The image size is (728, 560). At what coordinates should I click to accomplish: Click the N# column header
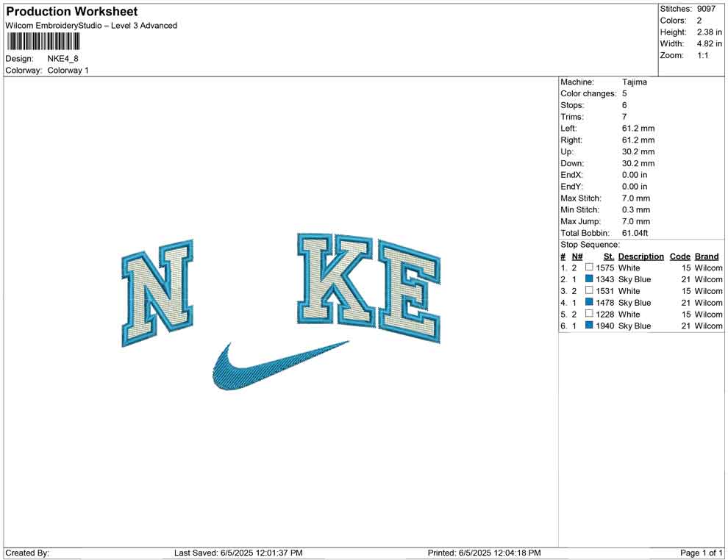pos(577,256)
